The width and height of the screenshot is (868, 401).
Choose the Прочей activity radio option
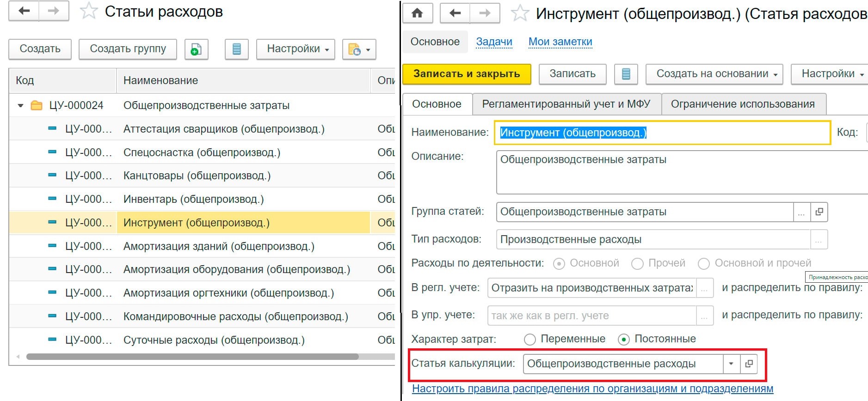click(637, 263)
